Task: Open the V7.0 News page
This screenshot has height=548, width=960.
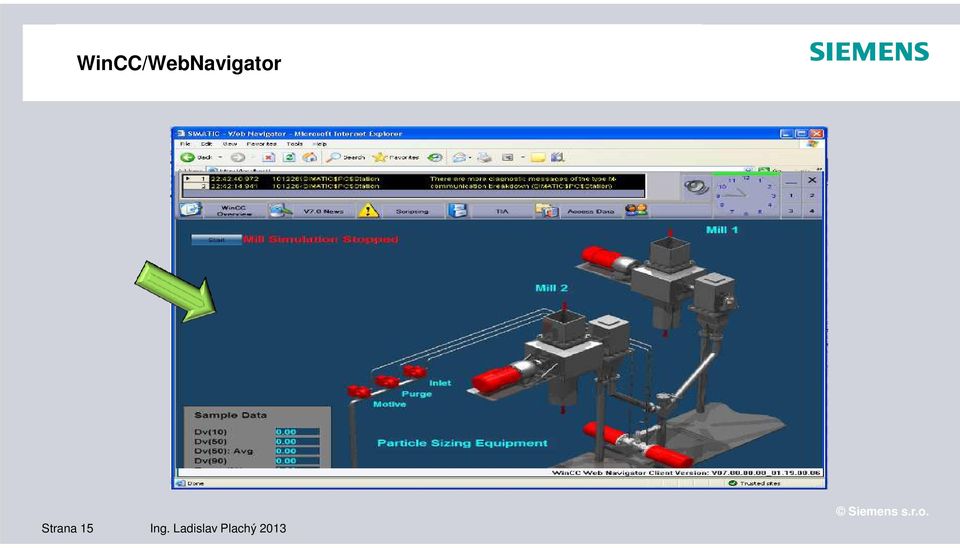Action: (323, 211)
